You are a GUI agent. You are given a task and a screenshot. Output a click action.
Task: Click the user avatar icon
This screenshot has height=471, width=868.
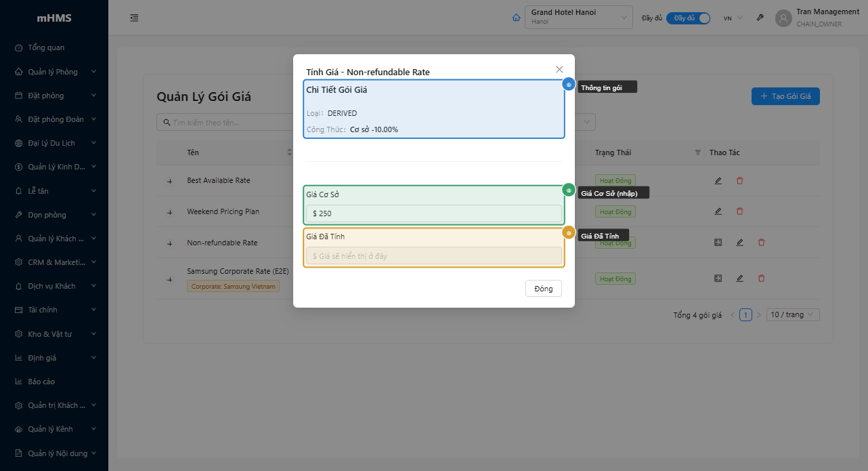[x=783, y=18]
